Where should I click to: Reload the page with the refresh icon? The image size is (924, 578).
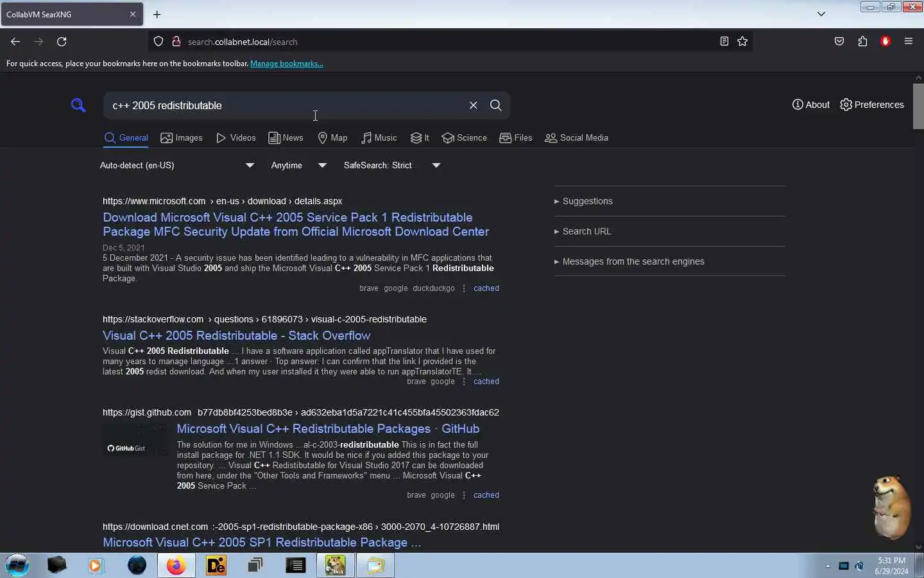62,42
